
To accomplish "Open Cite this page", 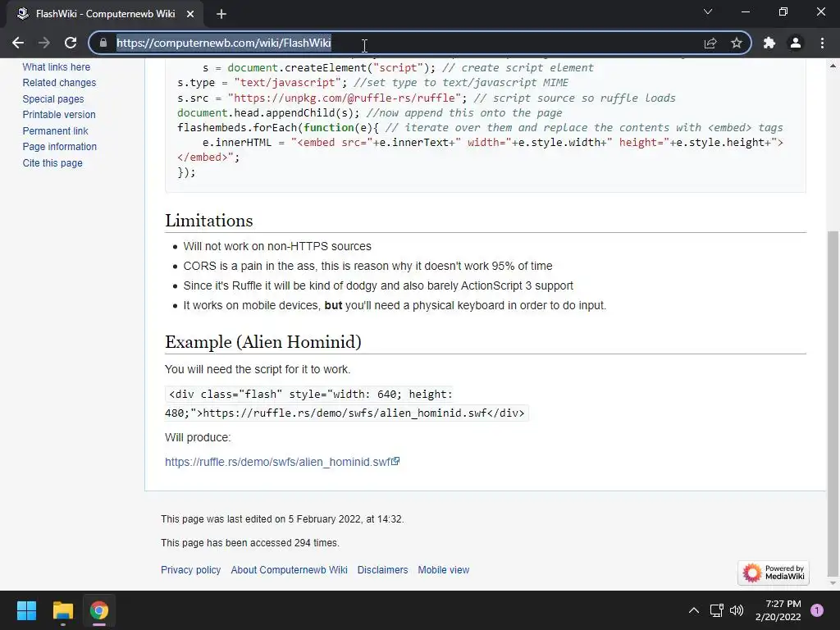I will pos(52,163).
